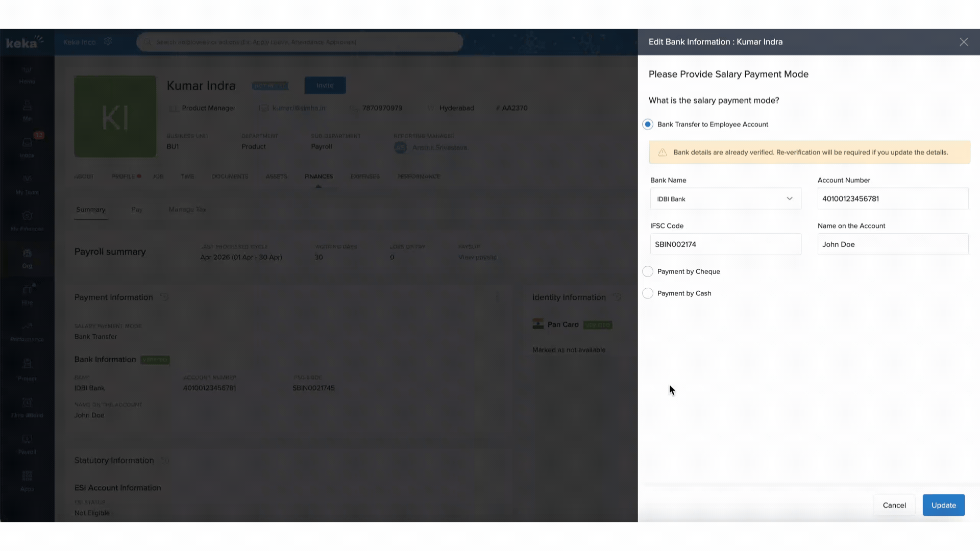The image size is (980, 551).
Task: Open the Org sidebar icon
Action: [27, 258]
